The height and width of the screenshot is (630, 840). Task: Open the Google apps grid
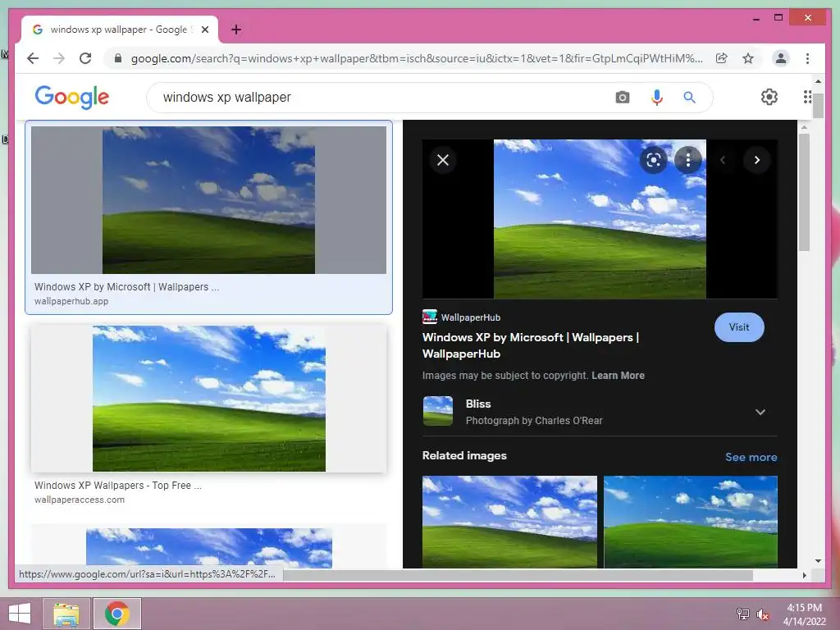(x=807, y=97)
